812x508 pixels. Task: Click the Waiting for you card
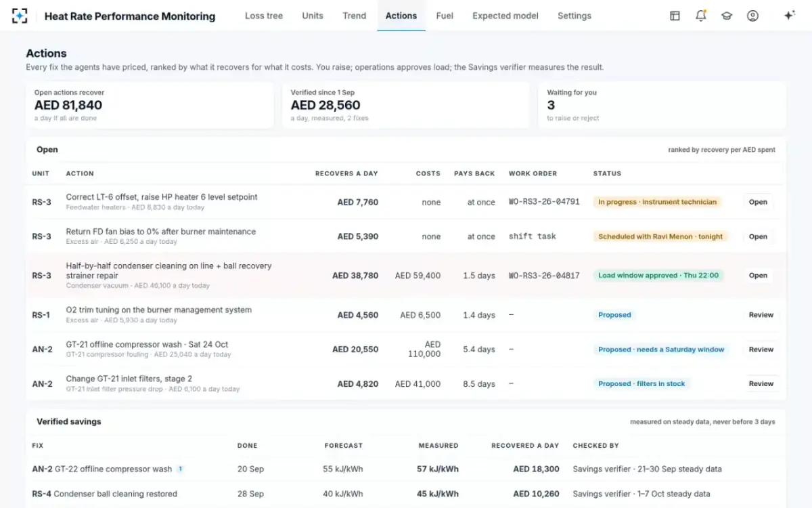(662, 105)
